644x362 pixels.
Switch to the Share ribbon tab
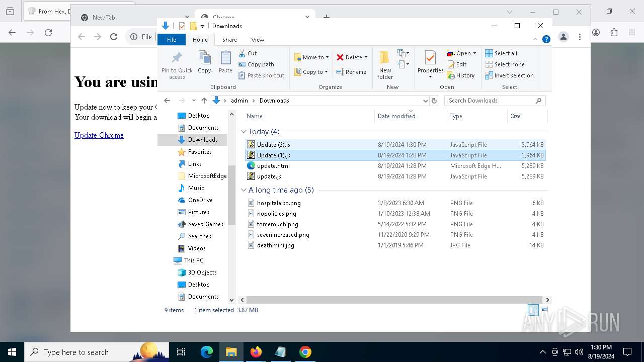tap(229, 40)
